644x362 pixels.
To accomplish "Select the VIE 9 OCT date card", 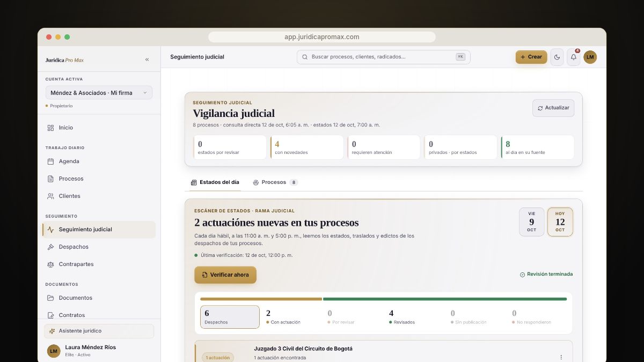I will tap(531, 222).
